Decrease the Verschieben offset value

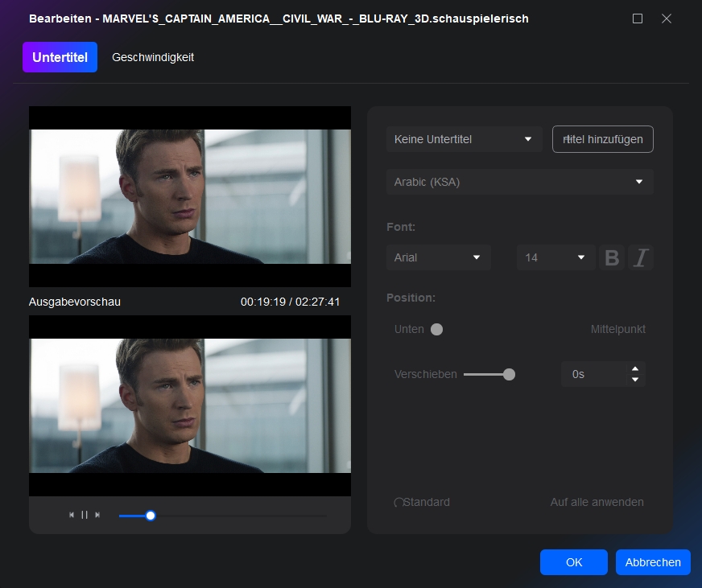[x=635, y=380]
